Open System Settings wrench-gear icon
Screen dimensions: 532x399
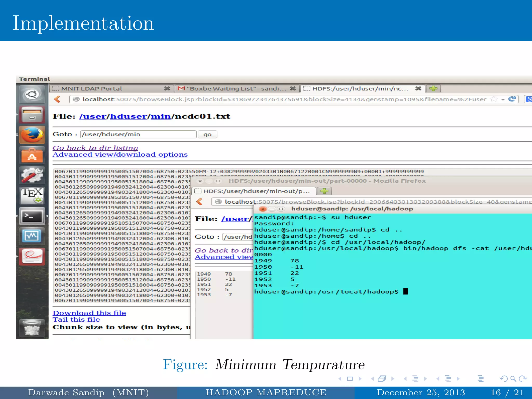(32, 176)
